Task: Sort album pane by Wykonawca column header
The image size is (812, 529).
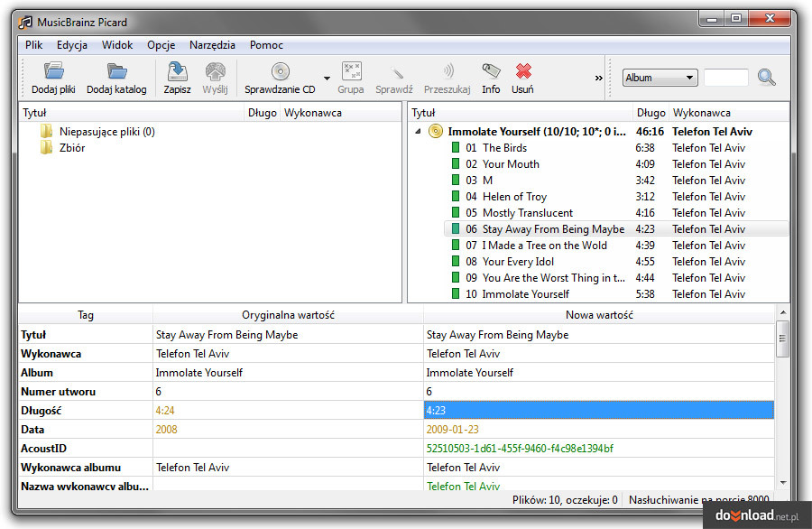Action: (729, 113)
